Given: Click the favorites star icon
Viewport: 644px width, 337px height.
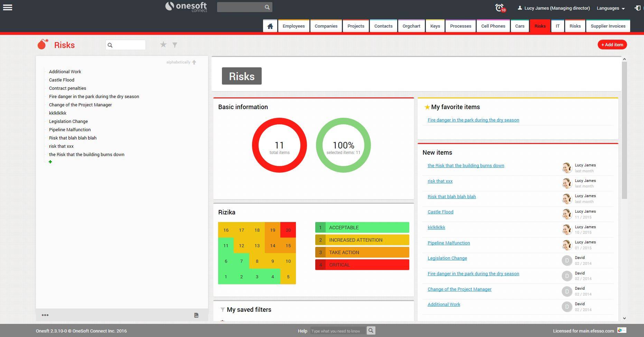Looking at the screenshot, I should pyautogui.click(x=163, y=45).
